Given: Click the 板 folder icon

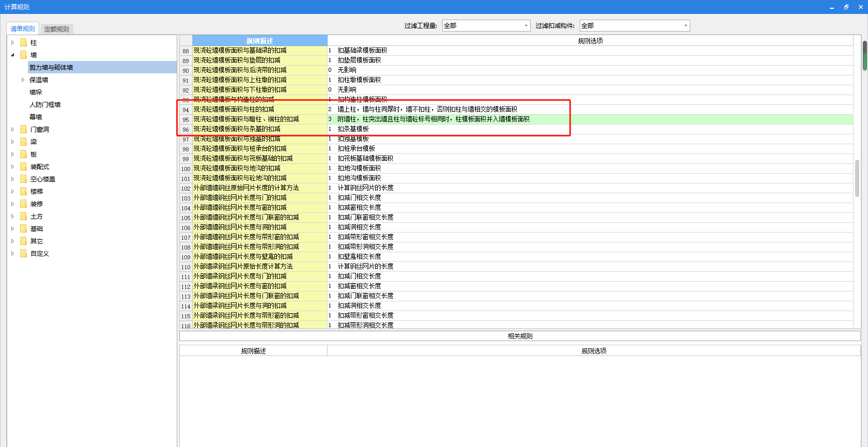Looking at the screenshot, I should click(x=23, y=154).
